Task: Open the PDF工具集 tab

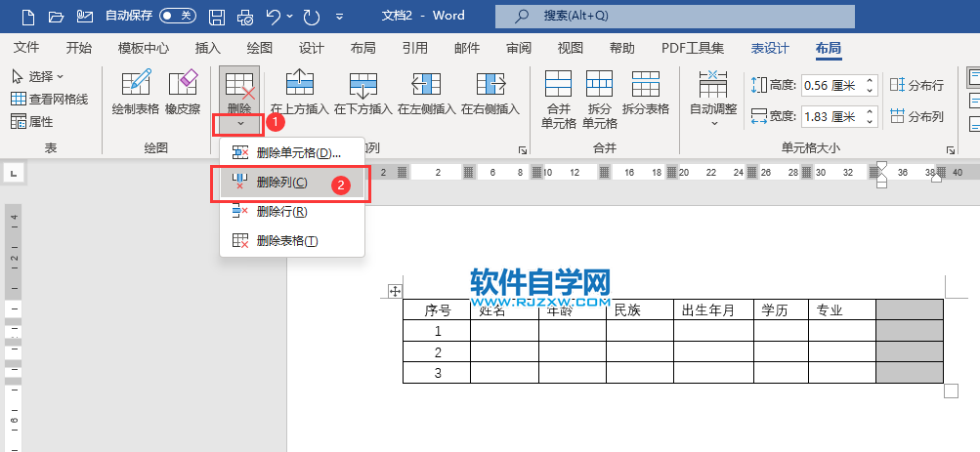Action: (693, 48)
